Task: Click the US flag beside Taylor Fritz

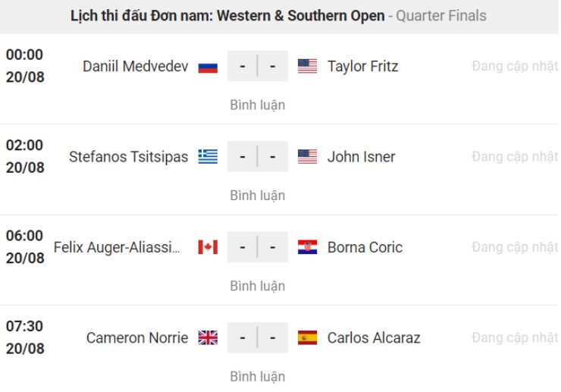Action: click(308, 67)
